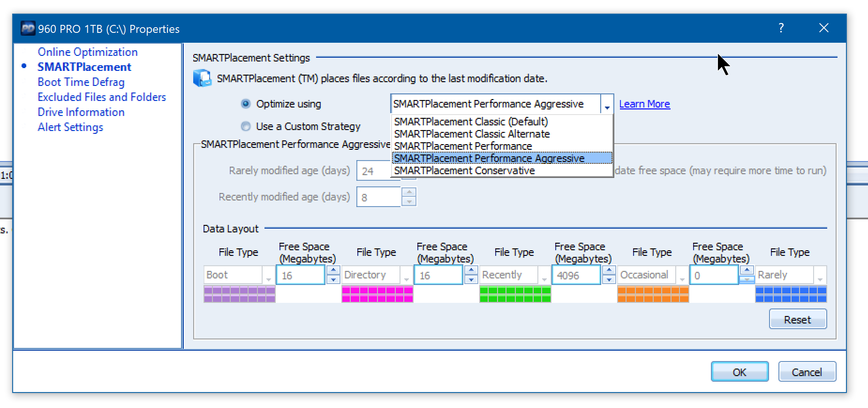Decrease Recently modified age value
Image resolution: width=868 pixels, height=408 pixels.
coord(409,202)
